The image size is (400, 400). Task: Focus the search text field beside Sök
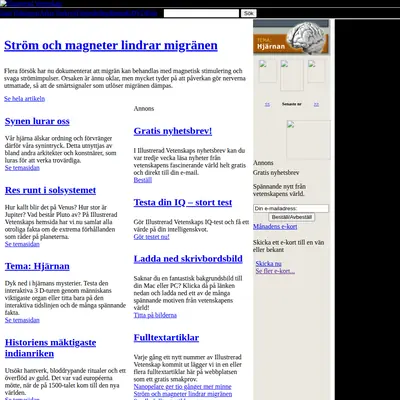201,13
